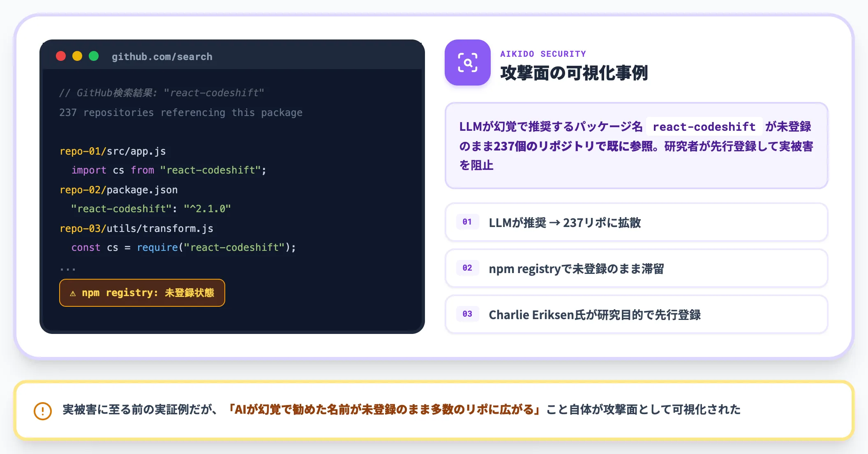Click the 'repo-03/utils/transform.js' file path
This screenshot has height=454, width=868.
tap(136, 229)
